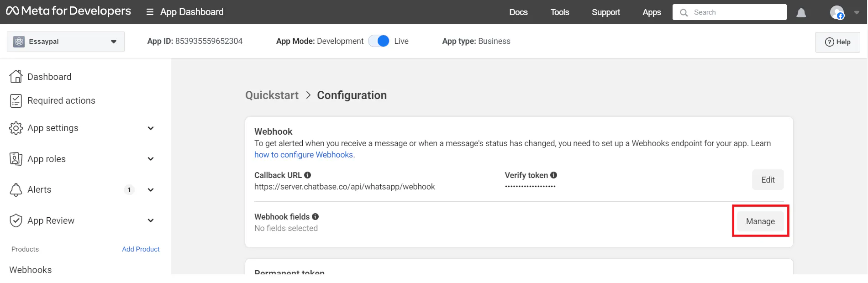Viewport: 868px width, 283px height.
Task: Click the search magnifier icon
Action: tap(684, 12)
